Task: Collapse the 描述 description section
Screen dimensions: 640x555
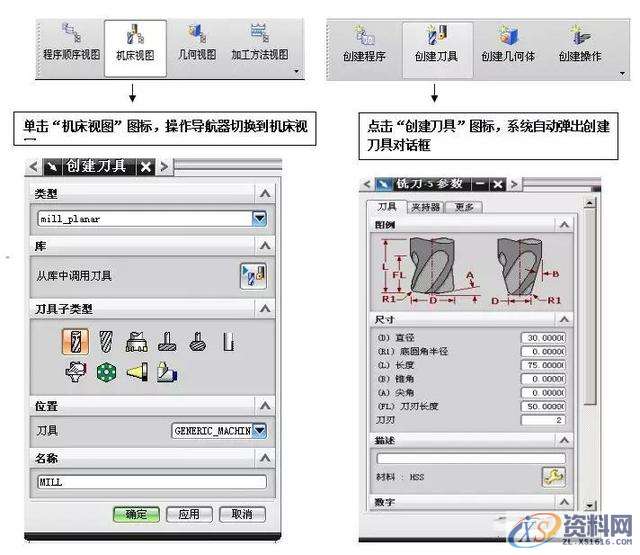Action: 564,440
